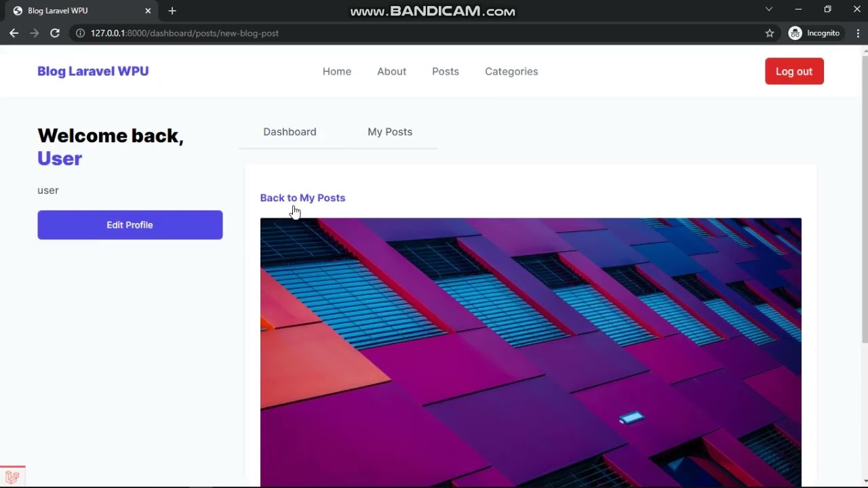This screenshot has height=488, width=868.
Task: Click the Edit Profile button
Action: tap(130, 225)
